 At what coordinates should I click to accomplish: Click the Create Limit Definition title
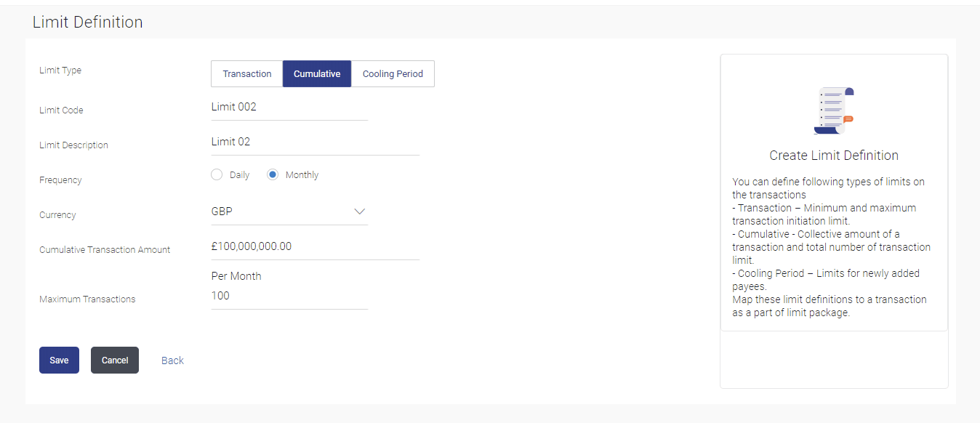click(x=834, y=156)
